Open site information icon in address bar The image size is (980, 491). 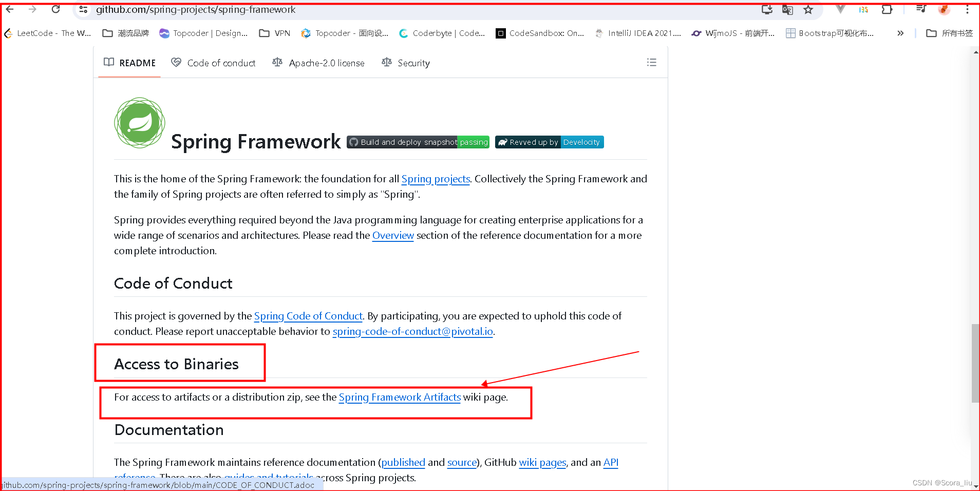83,9
